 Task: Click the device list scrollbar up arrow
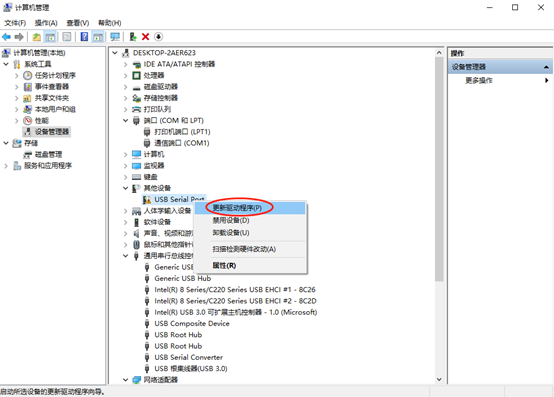pyautogui.click(x=439, y=53)
